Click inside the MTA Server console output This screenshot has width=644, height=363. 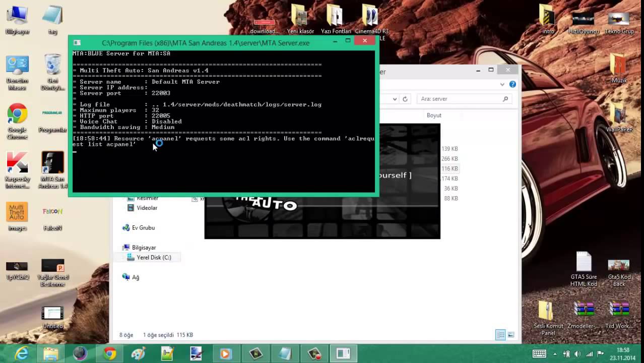[224, 121]
